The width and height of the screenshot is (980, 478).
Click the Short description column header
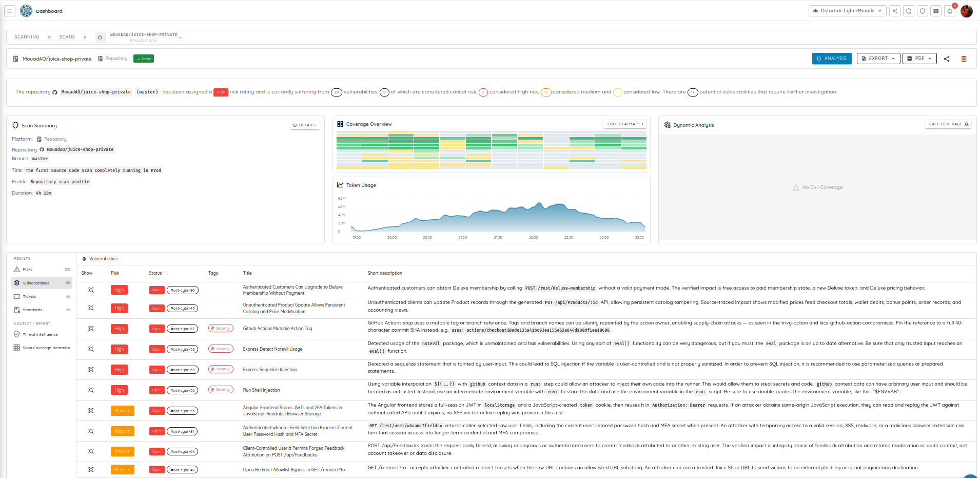385,273
